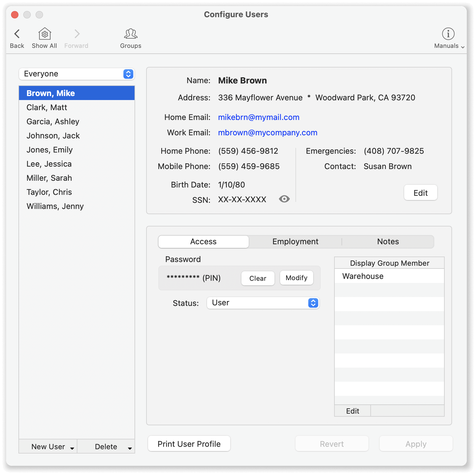Clear the PIN password
The image size is (476, 475).
258,278
